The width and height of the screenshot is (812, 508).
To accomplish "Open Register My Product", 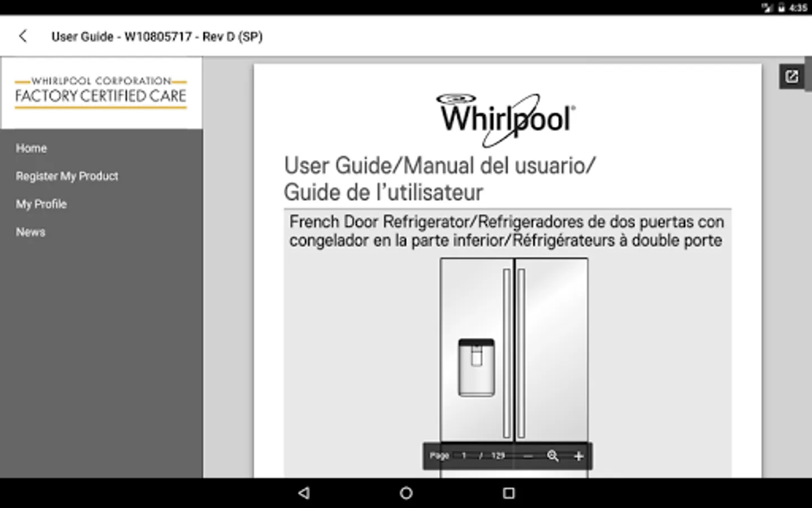I will click(67, 176).
